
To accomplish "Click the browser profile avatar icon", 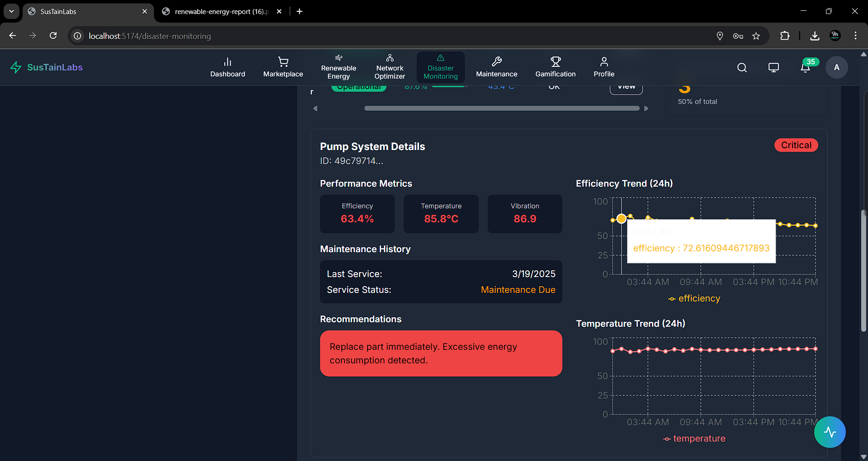I will (835, 36).
